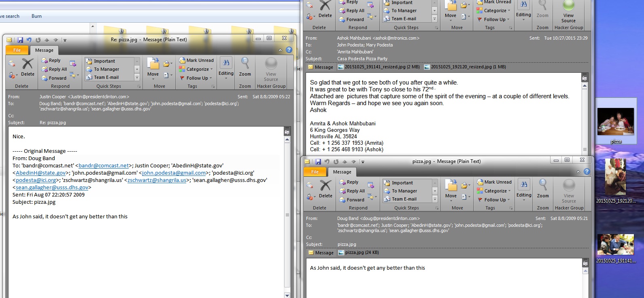Image resolution: width=644 pixels, height=298 pixels.
Task: Save the Re: pizza.jpg message using the floppy icon
Action: click(20, 40)
